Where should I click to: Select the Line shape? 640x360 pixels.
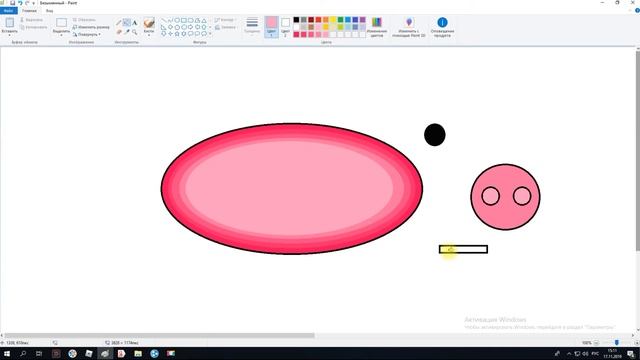(164, 20)
